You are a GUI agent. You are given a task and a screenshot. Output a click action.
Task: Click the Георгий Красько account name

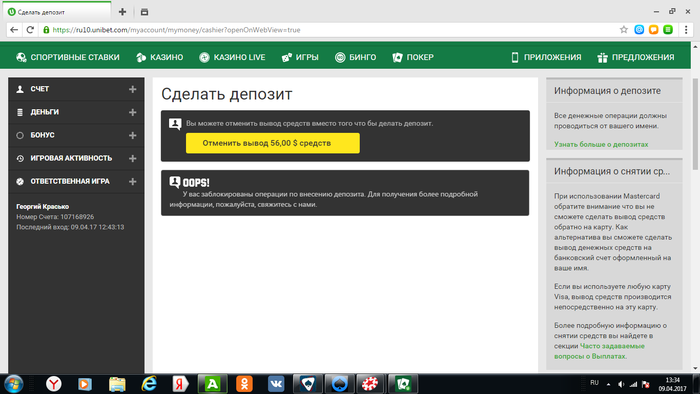coord(42,206)
